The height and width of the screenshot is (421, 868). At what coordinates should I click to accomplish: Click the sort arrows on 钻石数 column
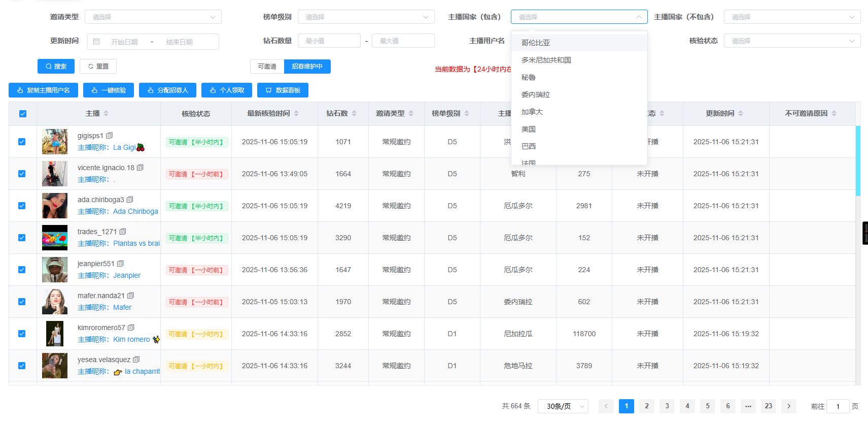pyautogui.click(x=354, y=113)
